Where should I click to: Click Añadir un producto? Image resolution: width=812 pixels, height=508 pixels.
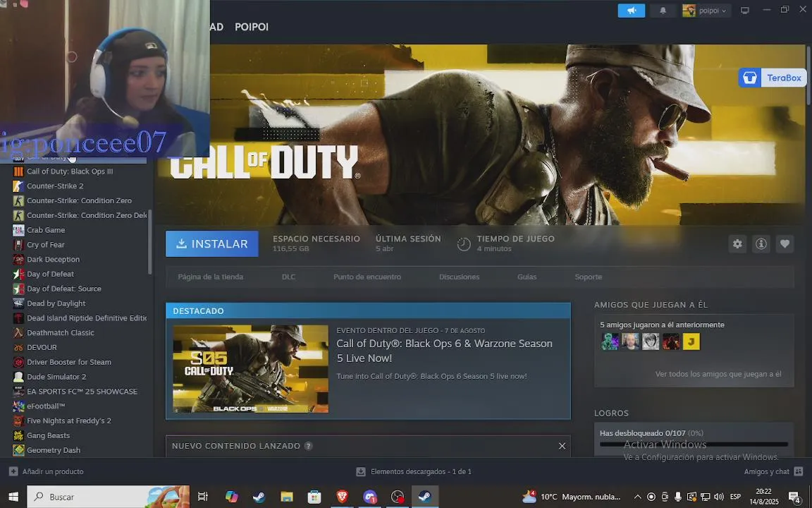tap(46, 471)
